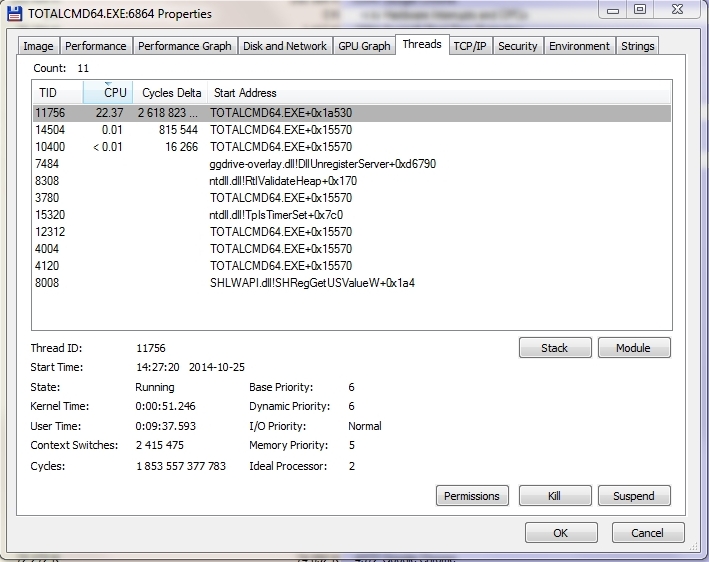The width and height of the screenshot is (709, 562).
Task: Sort by Cycles Delta column header
Action: click(x=170, y=93)
